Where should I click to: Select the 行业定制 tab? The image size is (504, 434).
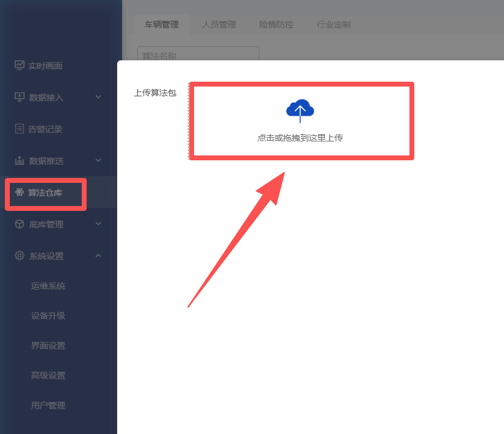point(334,24)
